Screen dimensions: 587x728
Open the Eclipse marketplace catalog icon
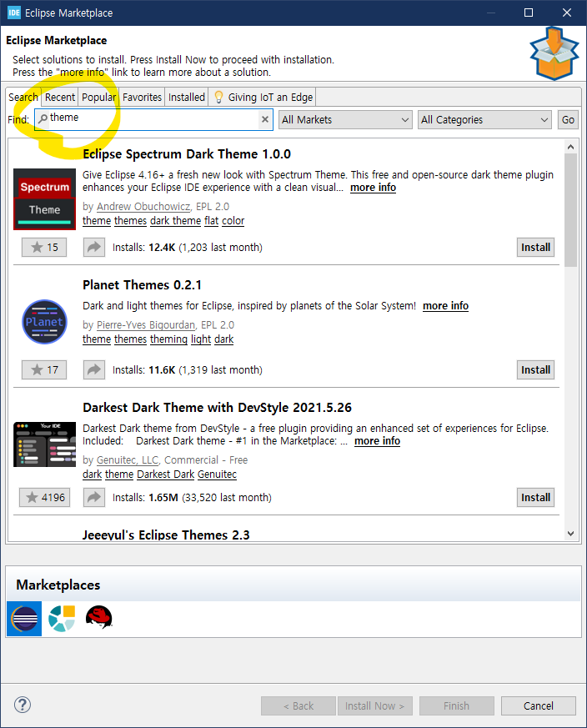(x=24, y=619)
